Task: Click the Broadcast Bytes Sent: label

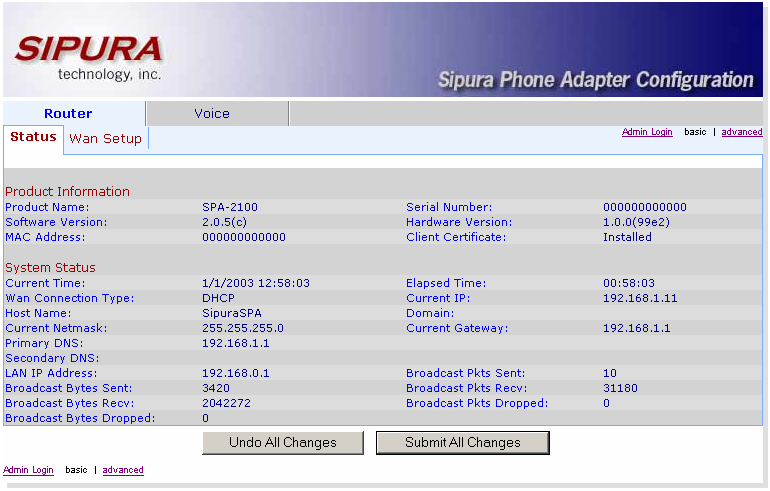Action: [69, 388]
